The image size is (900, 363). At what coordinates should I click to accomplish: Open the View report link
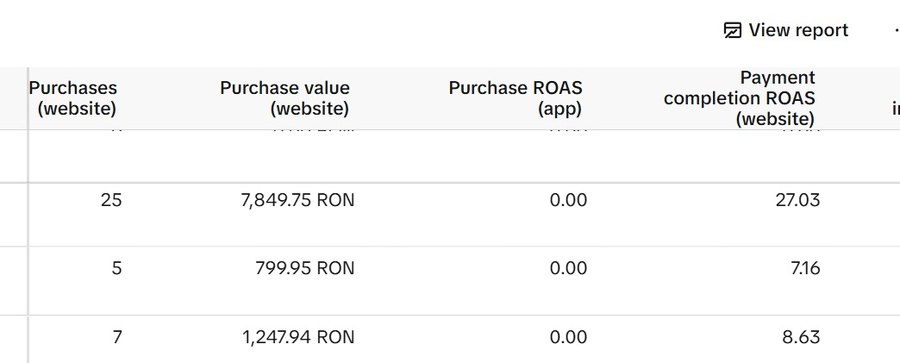(x=786, y=30)
